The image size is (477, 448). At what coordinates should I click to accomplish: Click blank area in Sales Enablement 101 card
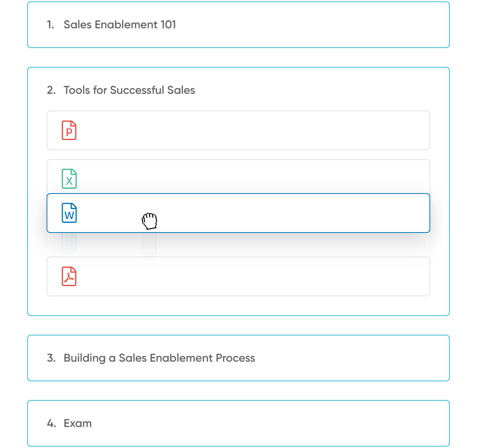click(x=310, y=25)
